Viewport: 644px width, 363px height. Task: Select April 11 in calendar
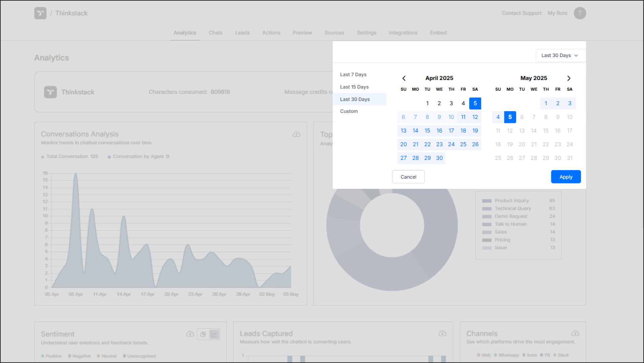pyautogui.click(x=463, y=117)
